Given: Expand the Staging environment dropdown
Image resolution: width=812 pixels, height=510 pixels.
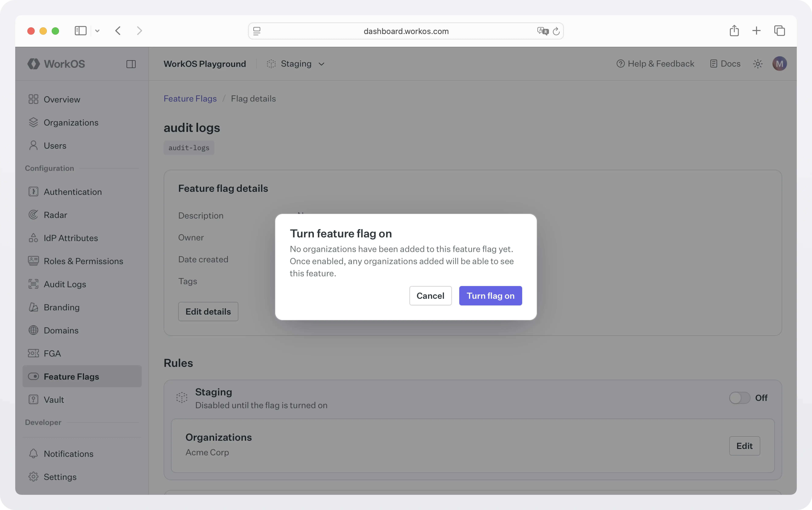Looking at the screenshot, I should (x=296, y=64).
